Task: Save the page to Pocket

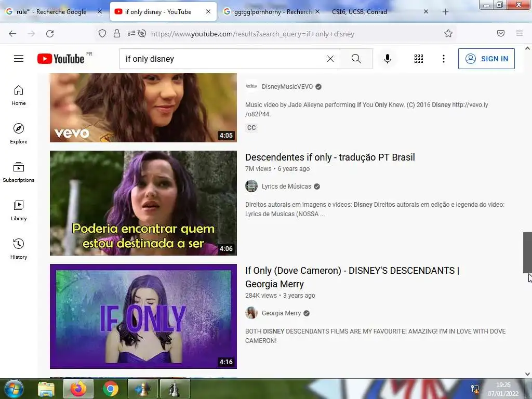Action: (501, 33)
